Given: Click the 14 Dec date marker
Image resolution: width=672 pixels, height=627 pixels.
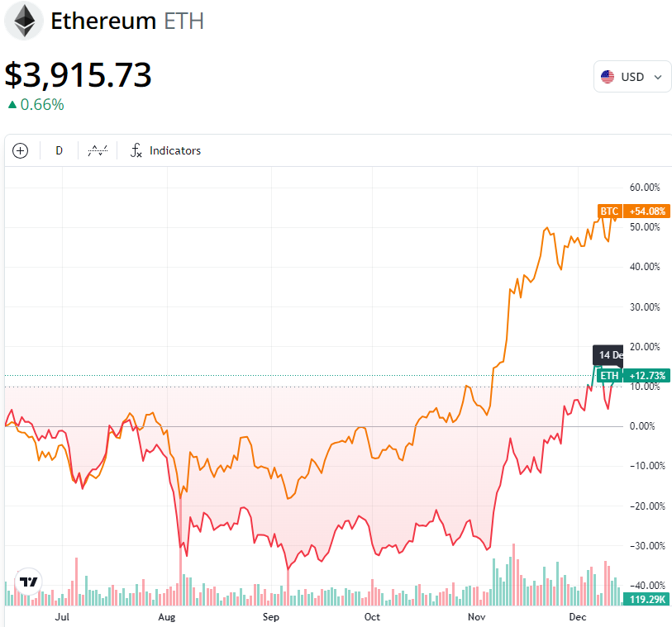Looking at the screenshot, I should (x=609, y=355).
